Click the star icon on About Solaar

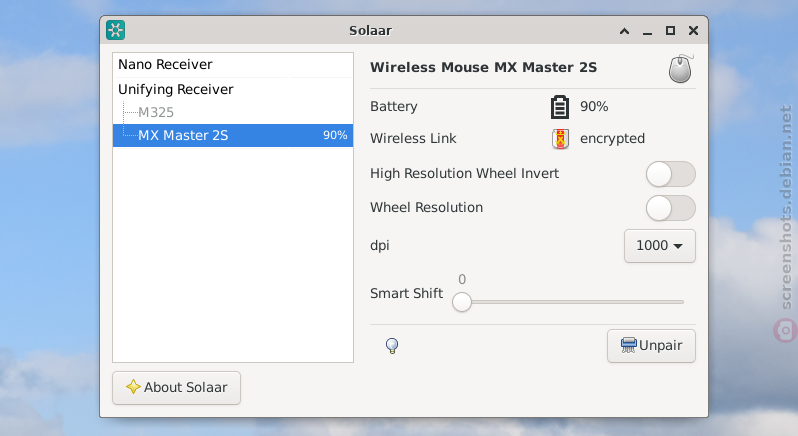133,387
